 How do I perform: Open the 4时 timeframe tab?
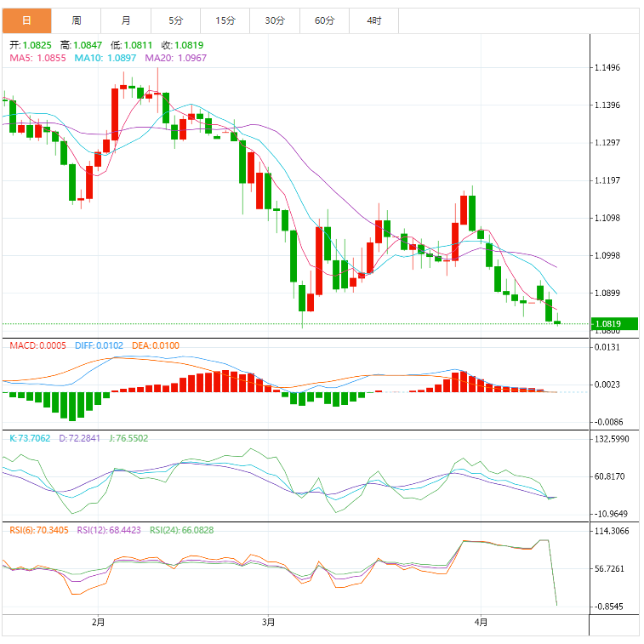point(374,20)
